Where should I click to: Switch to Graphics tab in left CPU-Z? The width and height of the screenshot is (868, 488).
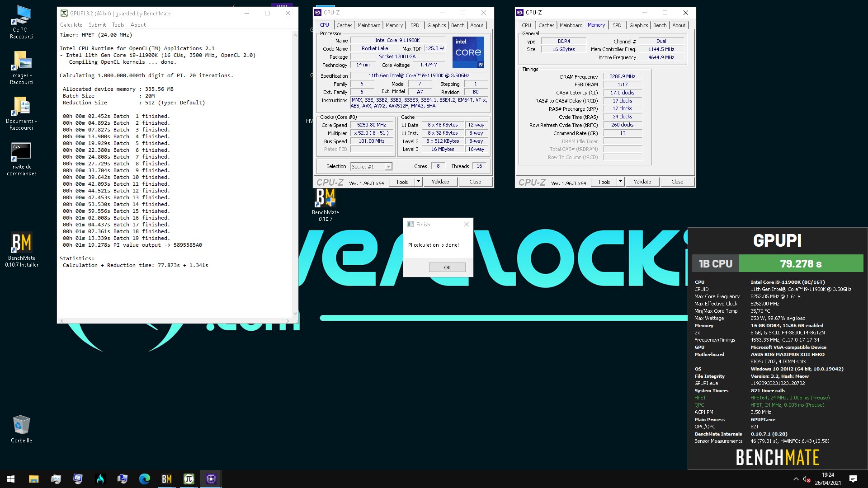click(x=436, y=25)
